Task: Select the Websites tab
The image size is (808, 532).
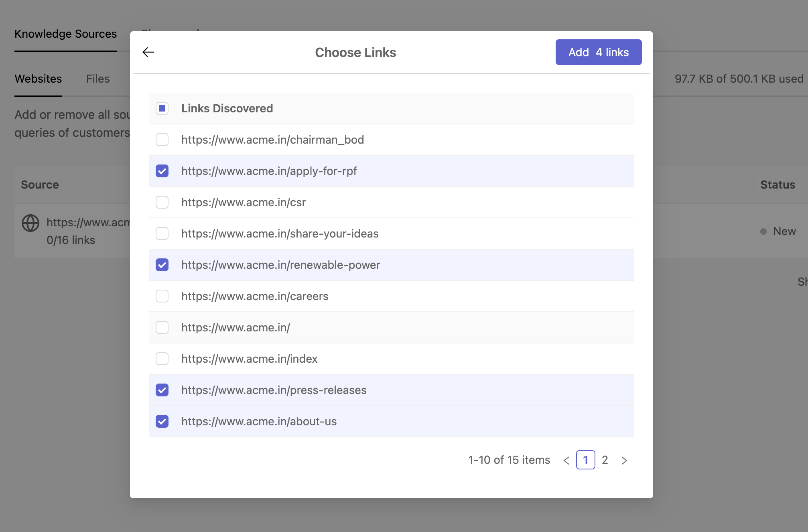Action: click(38, 79)
